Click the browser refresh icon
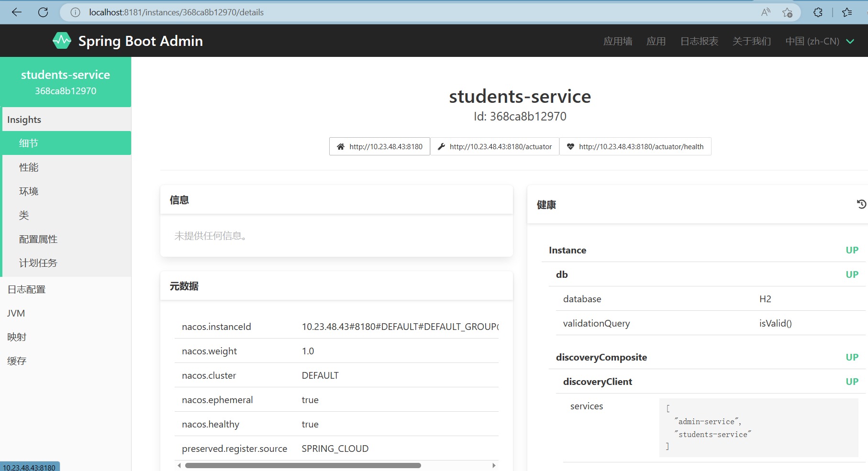The height and width of the screenshot is (471, 868). (43, 12)
